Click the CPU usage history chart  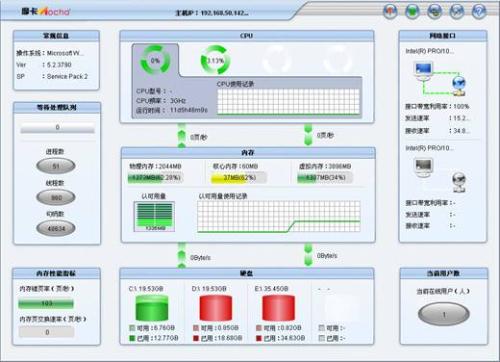click(289, 102)
